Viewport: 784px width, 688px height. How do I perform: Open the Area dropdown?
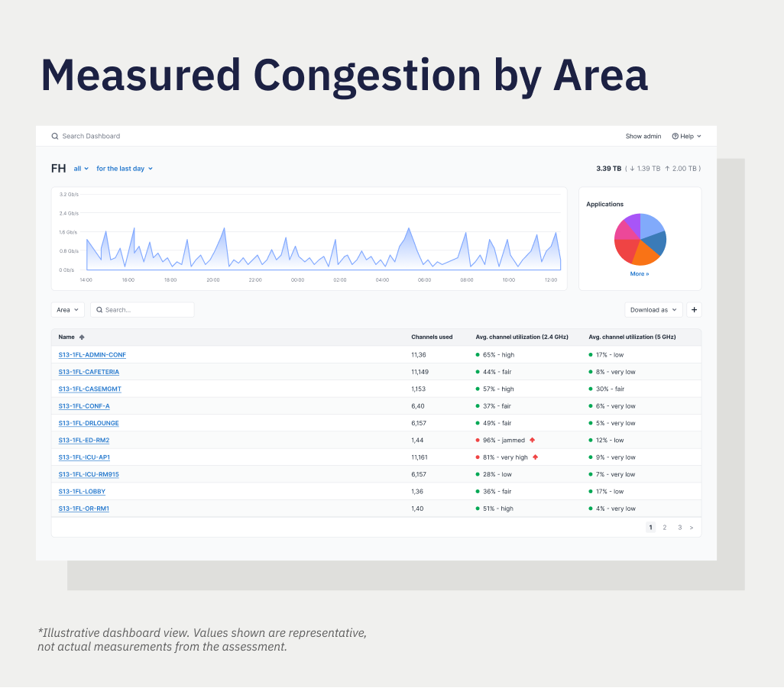point(67,310)
